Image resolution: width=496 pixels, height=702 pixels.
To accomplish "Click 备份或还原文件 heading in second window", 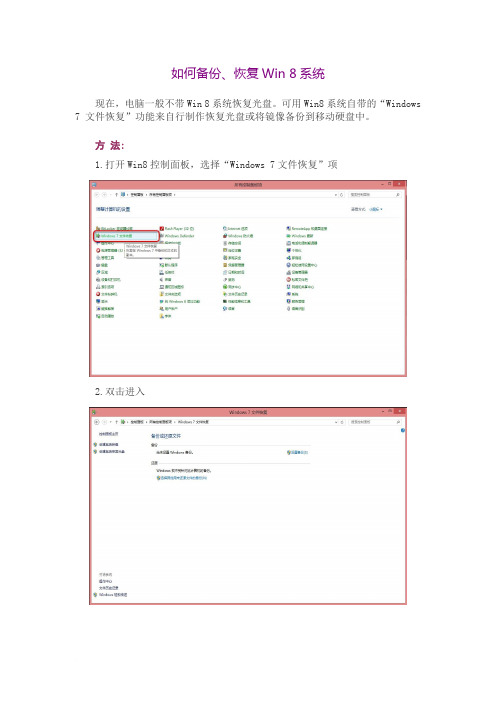I will click(166, 436).
